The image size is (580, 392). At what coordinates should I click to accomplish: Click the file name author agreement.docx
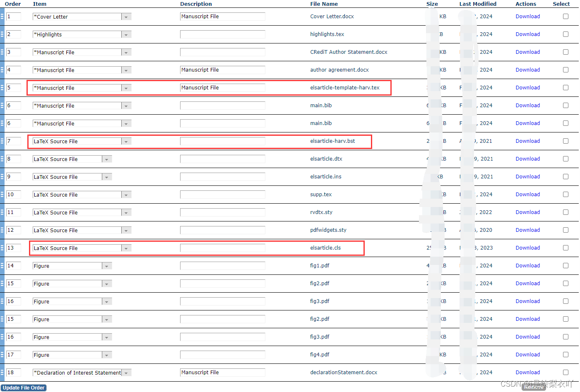[339, 70]
